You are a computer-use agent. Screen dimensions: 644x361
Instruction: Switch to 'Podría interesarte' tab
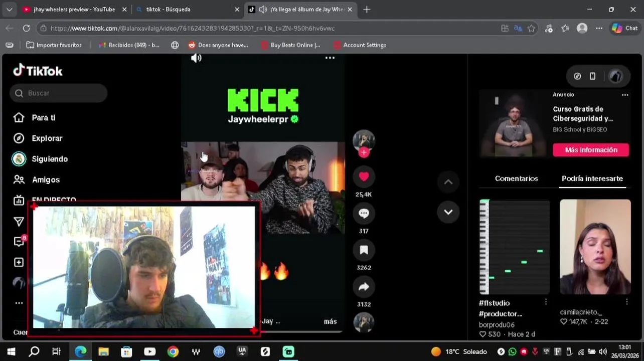pyautogui.click(x=592, y=178)
